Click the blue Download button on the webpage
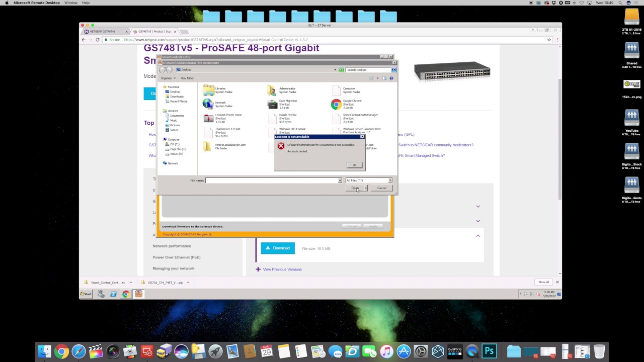Screen dimensions: 644x362 coord(278,248)
